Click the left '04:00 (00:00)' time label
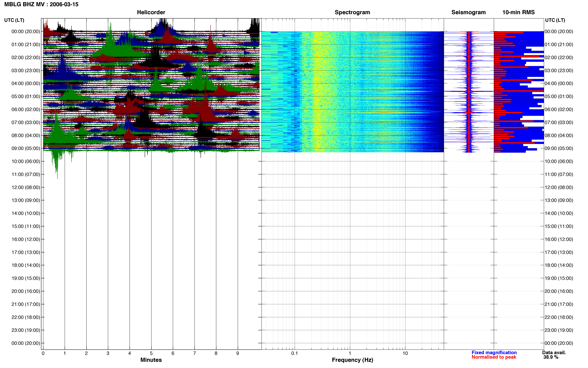This screenshot has width=588, height=368. point(26,83)
